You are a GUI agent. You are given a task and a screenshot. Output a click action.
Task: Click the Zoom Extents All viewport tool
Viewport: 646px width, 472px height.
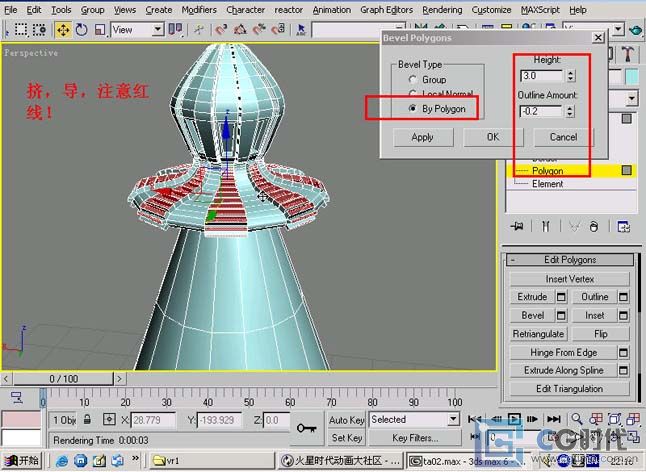coord(633,419)
